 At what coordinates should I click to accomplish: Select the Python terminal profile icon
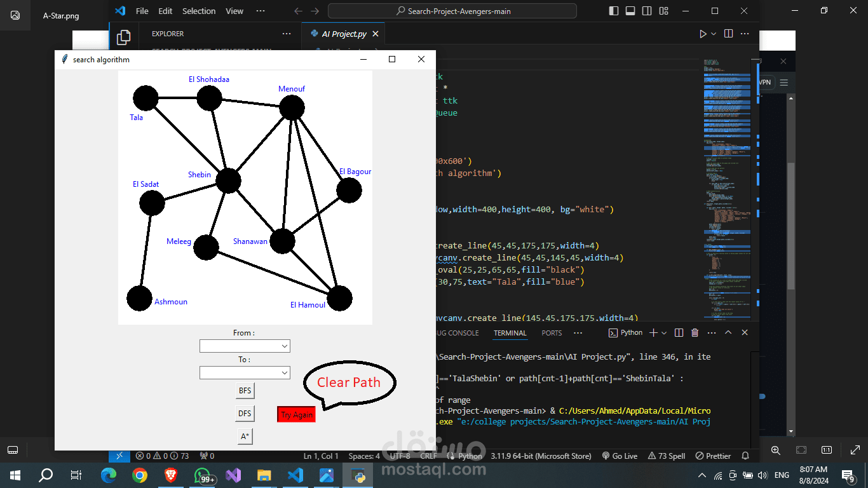tap(626, 332)
